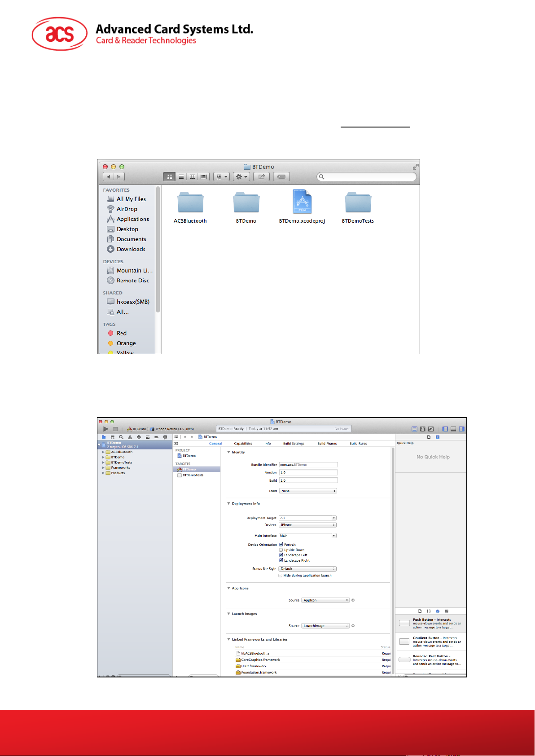The height and width of the screenshot is (756, 535).
Task: Open the Info tab in Xcode
Action: point(267,444)
